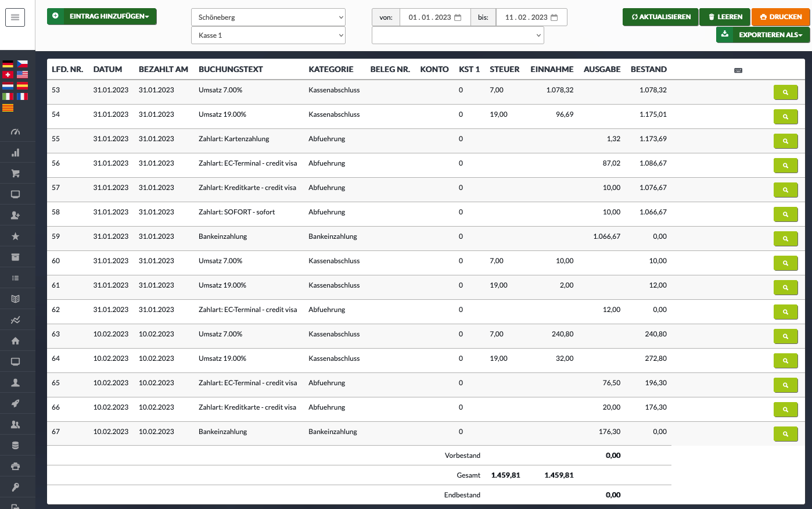Click 'Zahlart: SOFORT - sofort' text
This screenshot has width=812, height=509.
tap(236, 212)
